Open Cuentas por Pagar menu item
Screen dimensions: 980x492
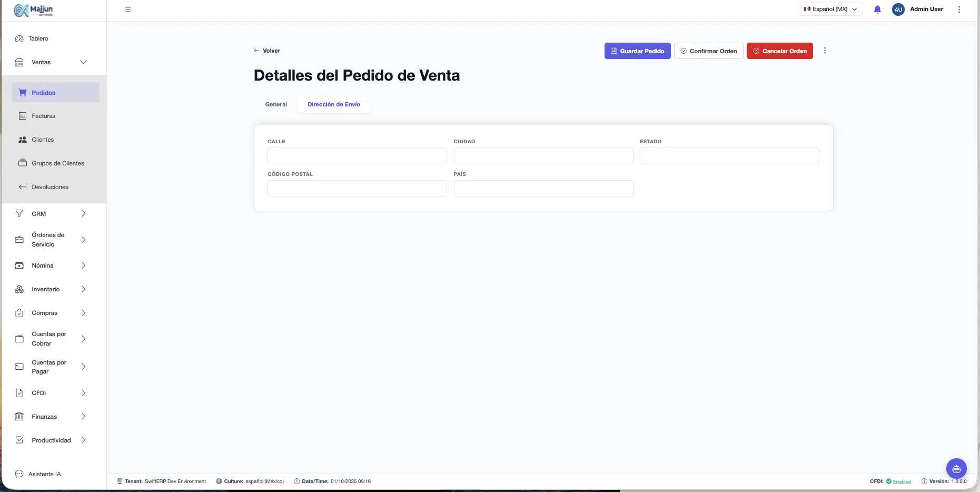tap(50, 367)
